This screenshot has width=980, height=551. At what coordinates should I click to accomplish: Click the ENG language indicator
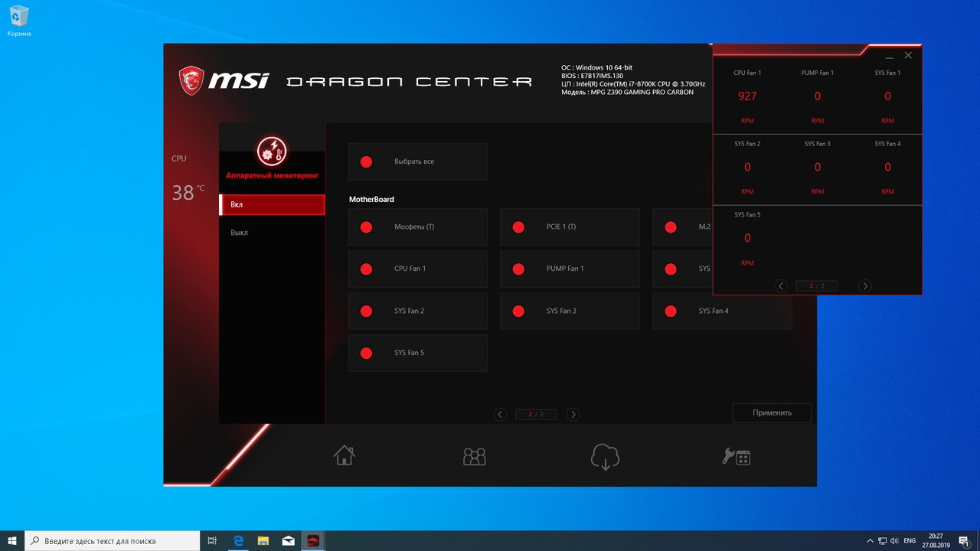tap(910, 540)
